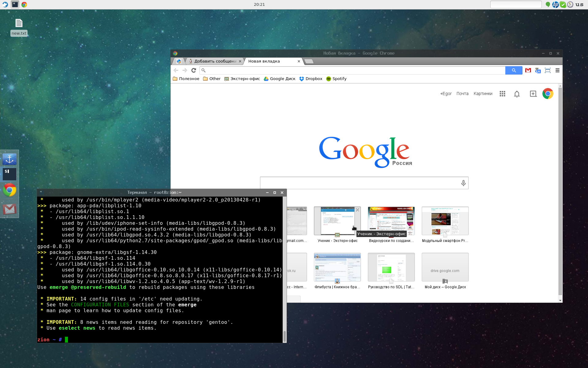This screenshot has height=368, width=588.
Task: Open the anchor app in dock
Action: click(x=9, y=159)
